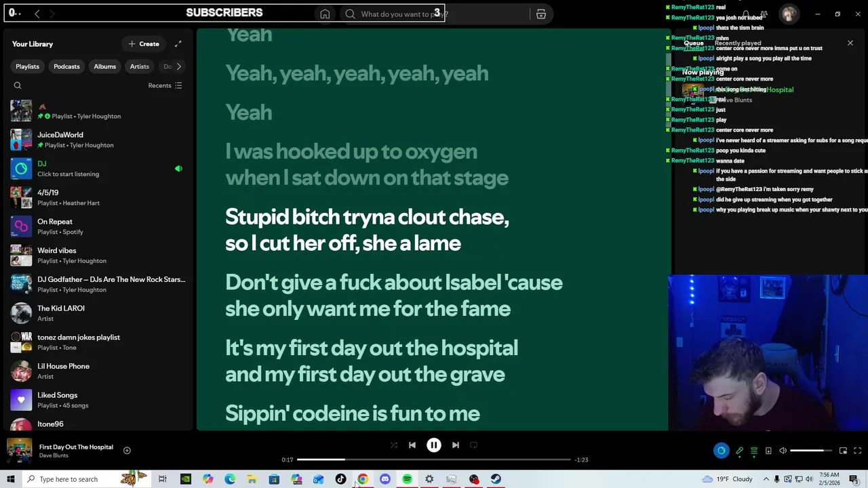
Task: Toggle the lyrics microphone button
Action: click(740, 451)
